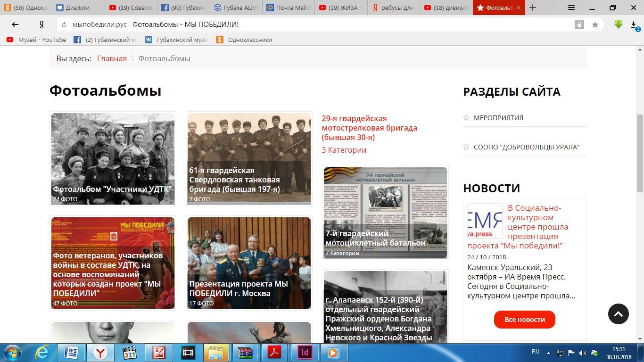Open the Windows Start button

[x=13, y=353]
